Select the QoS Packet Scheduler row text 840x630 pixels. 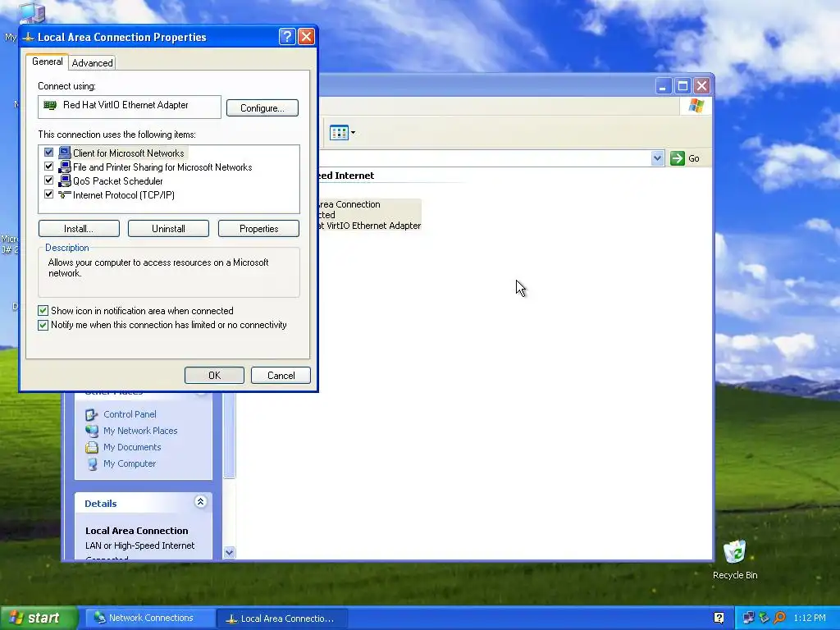point(118,181)
